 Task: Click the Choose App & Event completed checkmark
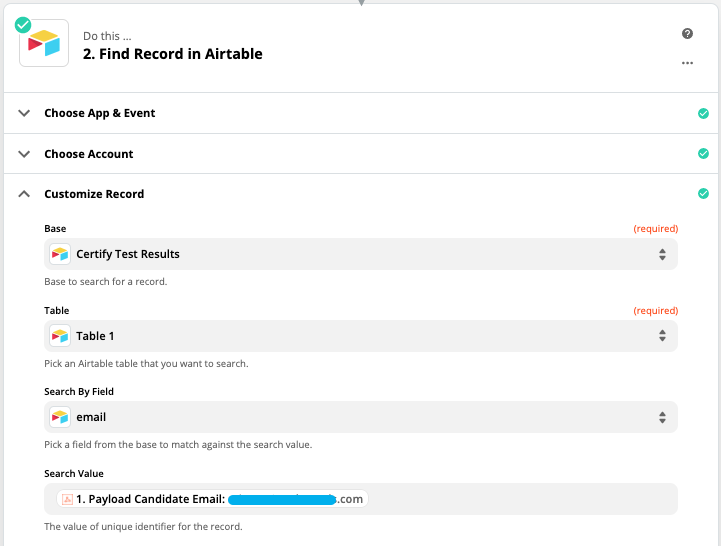coord(703,113)
